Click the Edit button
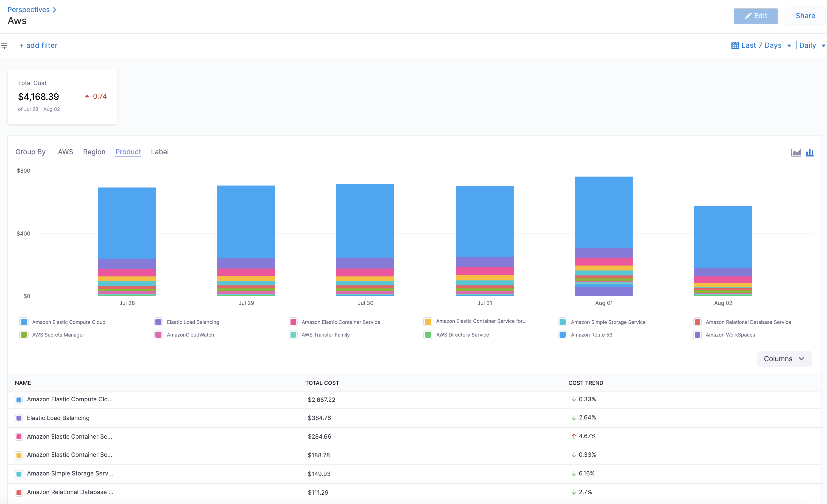The height and width of the screenshot is (504, 827). [x=756, y=16]
